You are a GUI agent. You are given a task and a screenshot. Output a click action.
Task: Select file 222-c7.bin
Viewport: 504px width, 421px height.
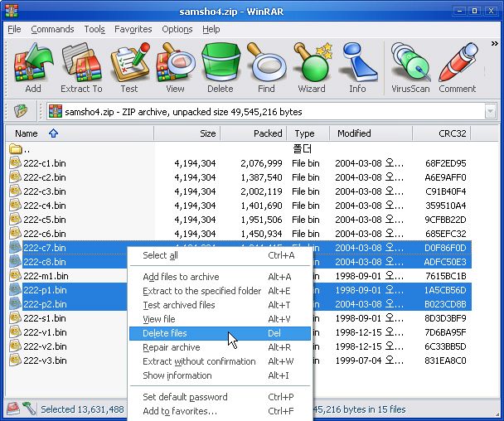pos(45,248)
